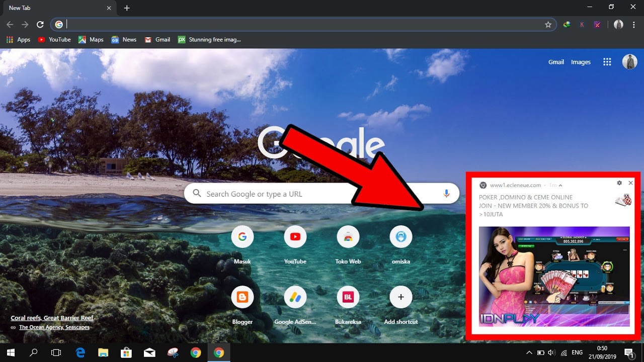Open the Google apps grid icon
The height and width of the screenshot is (362, 644).
(607, 62)
